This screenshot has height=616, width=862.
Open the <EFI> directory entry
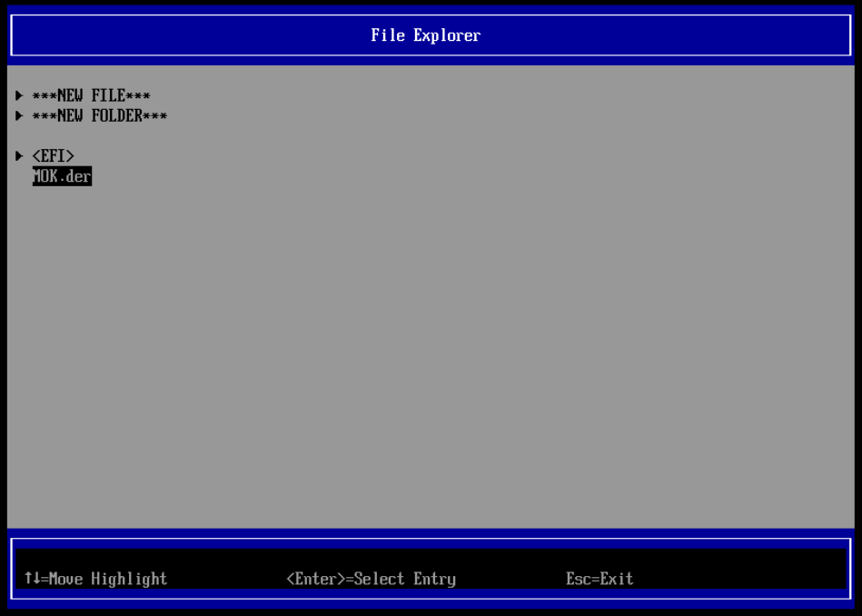pos(53,156)
